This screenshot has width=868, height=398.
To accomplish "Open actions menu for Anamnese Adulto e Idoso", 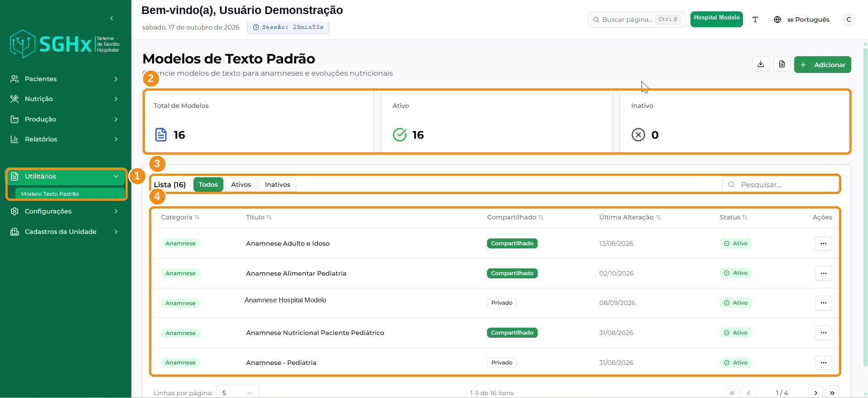I will (x=823, y=243).
